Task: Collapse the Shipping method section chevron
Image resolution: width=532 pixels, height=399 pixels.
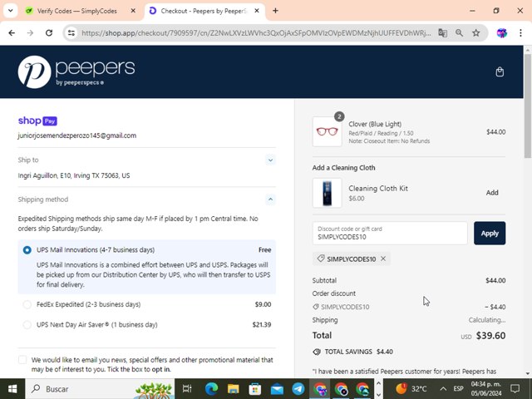Action: tap(270, 199)
